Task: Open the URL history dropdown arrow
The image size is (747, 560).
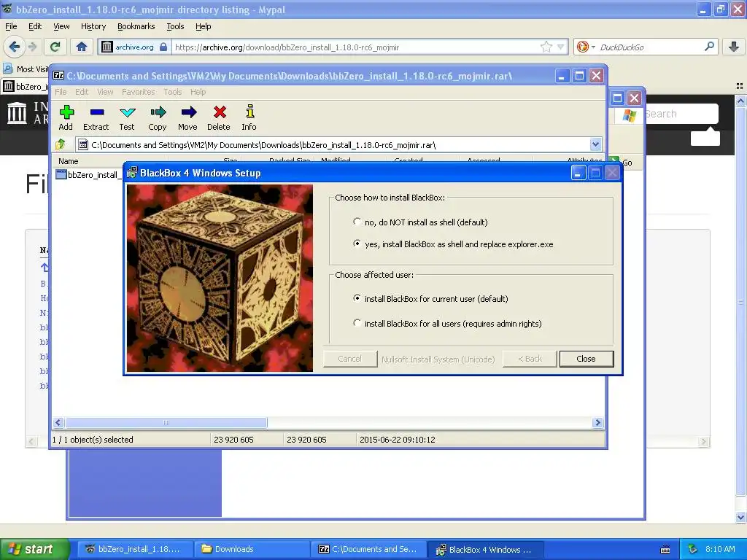Action: [561, 47]
